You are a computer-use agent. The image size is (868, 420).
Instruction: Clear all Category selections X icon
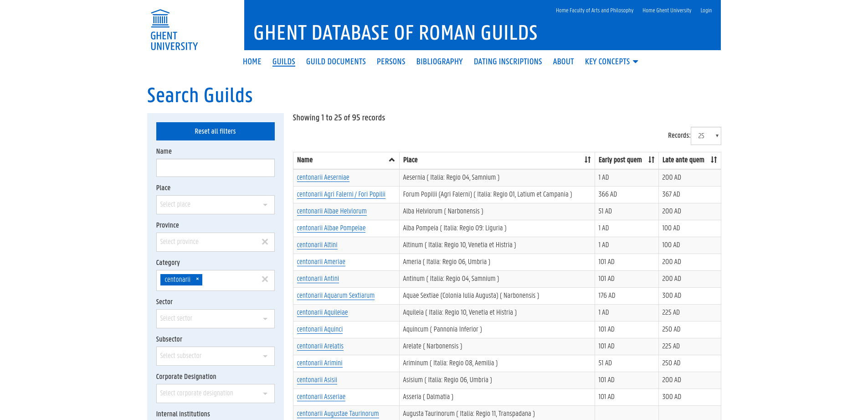265,279
